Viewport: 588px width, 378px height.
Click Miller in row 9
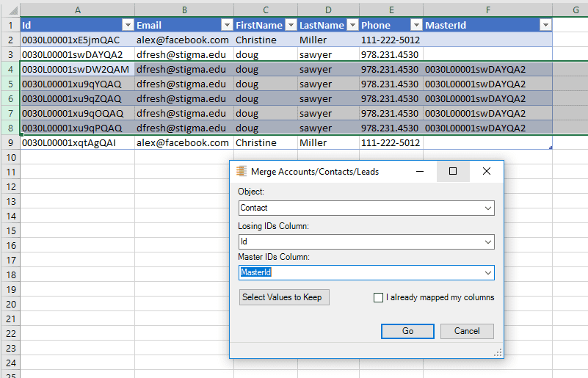tap(328, 143)
